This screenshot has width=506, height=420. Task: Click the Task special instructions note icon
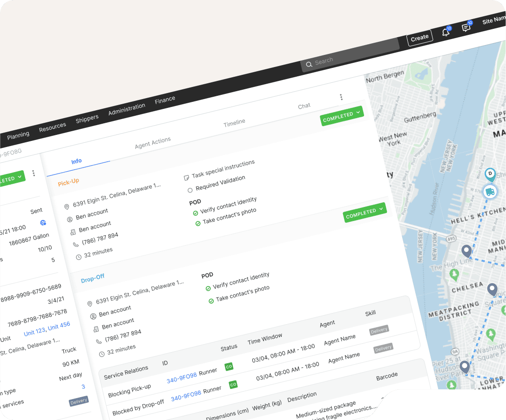[186, 178]
